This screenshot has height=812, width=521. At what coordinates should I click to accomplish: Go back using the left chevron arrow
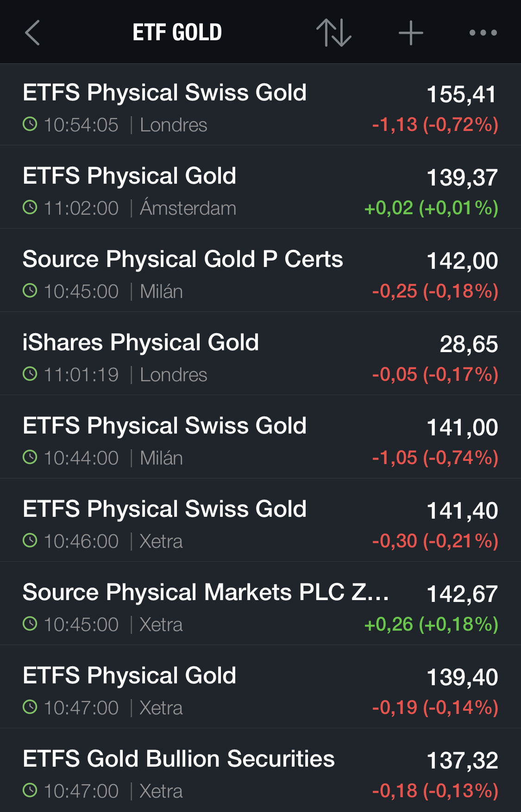(x=32, y=33)
